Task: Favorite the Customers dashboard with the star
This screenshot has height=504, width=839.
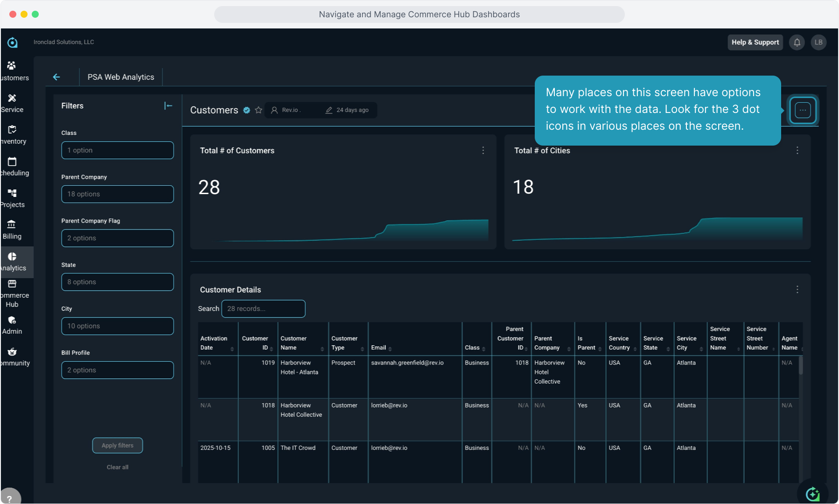Action: 259,110
